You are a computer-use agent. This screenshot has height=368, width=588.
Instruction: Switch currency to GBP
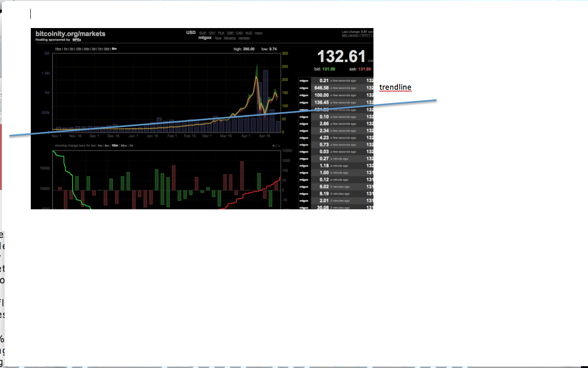[x=230, y=33]
